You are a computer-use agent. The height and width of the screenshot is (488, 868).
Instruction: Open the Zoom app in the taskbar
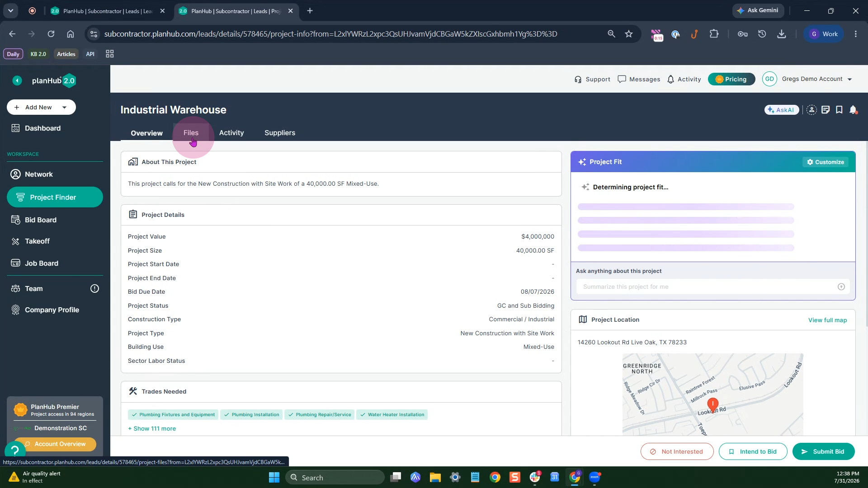(x=594, y=478)
